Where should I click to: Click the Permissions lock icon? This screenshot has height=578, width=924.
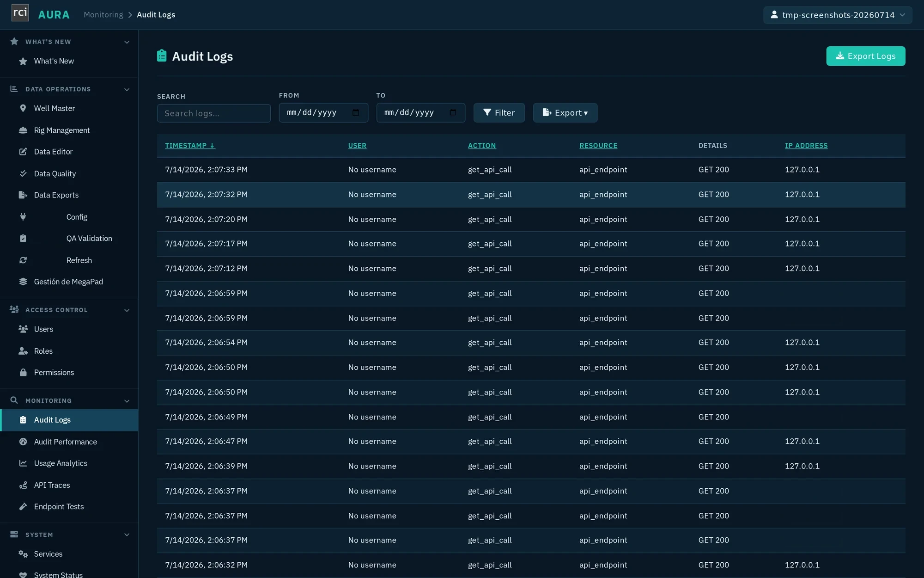23,372
